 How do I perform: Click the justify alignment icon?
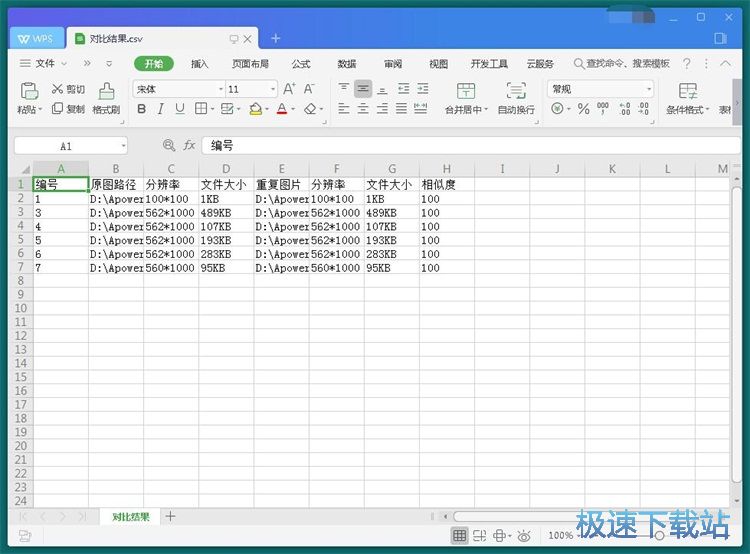(401, 109)
